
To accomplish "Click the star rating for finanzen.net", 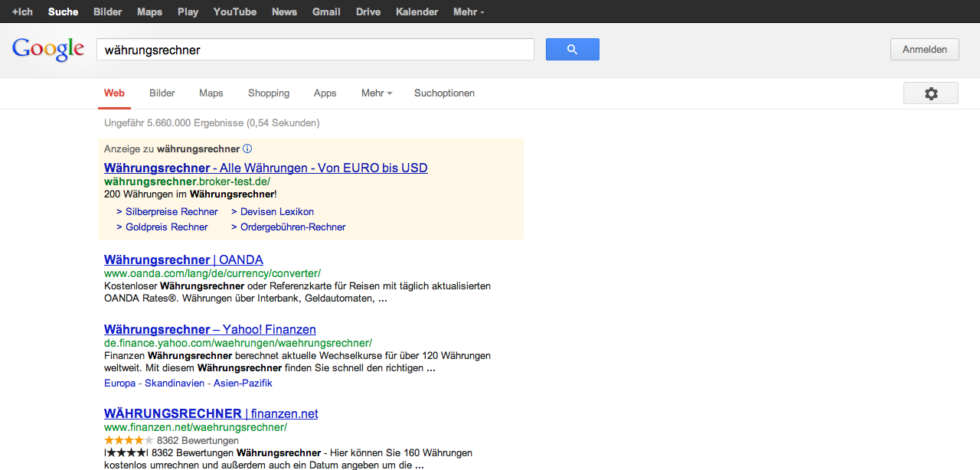I will (129, 441).
